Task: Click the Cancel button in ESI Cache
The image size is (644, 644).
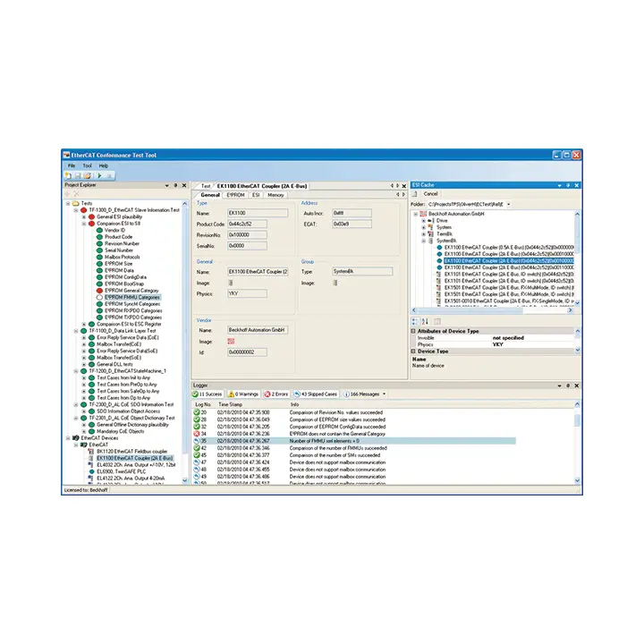Action: click(x=430, y=194)
